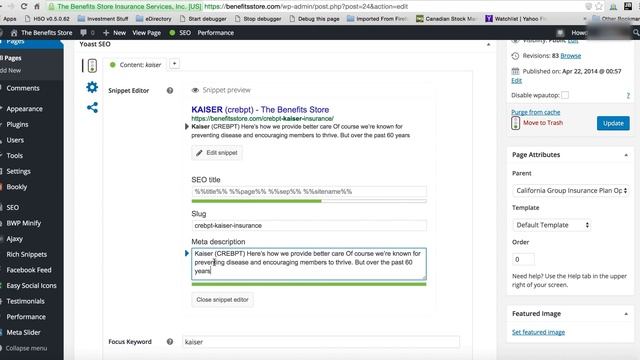This screenshot has height=360, width=640.
Task: Click the Edit snippet button
Action: tap(217, 153)
